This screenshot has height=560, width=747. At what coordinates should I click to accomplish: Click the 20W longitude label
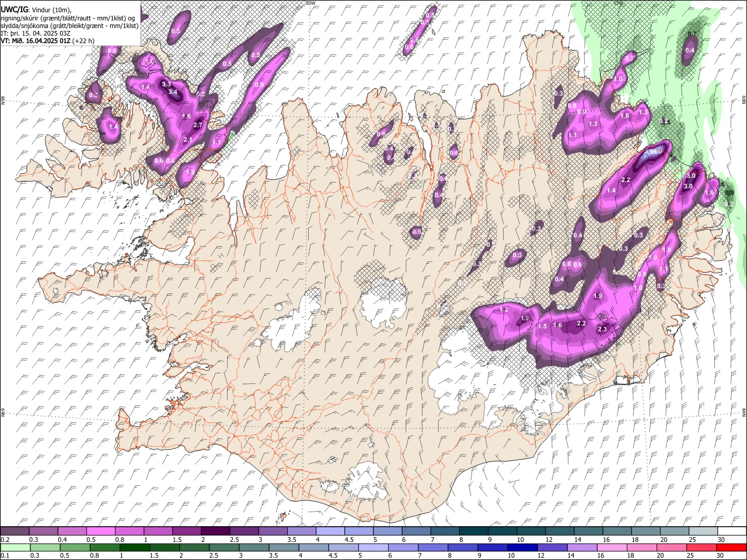tap(310, 3)
